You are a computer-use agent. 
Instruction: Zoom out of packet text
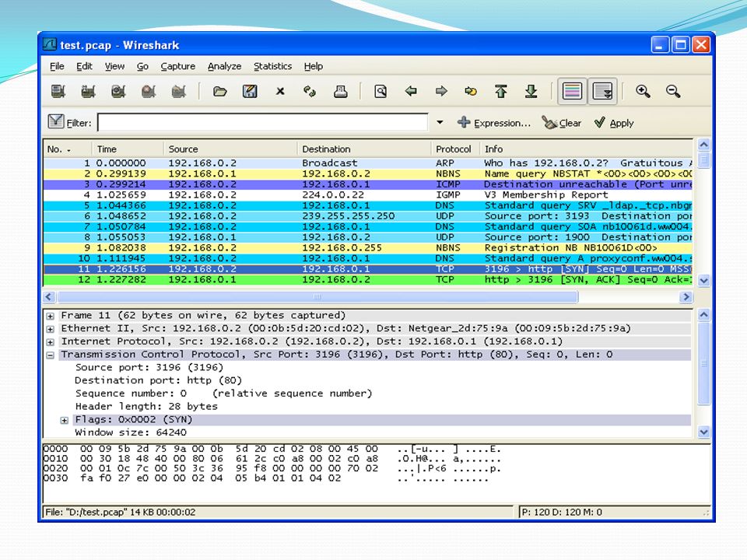point(673,91)
